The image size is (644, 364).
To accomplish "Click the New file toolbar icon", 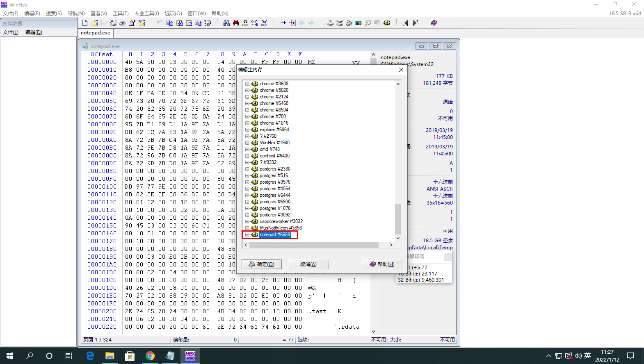I will tap(85, 23).
